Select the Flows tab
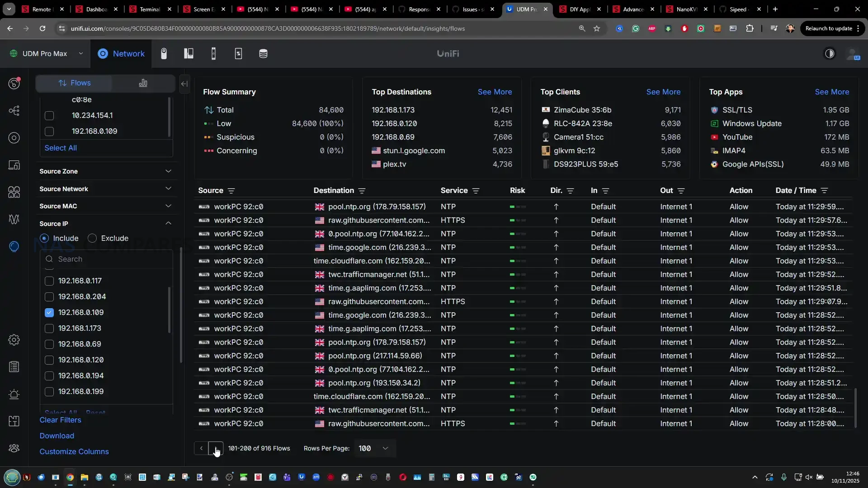This screenshot has height=488, width=868. [74, 83]
